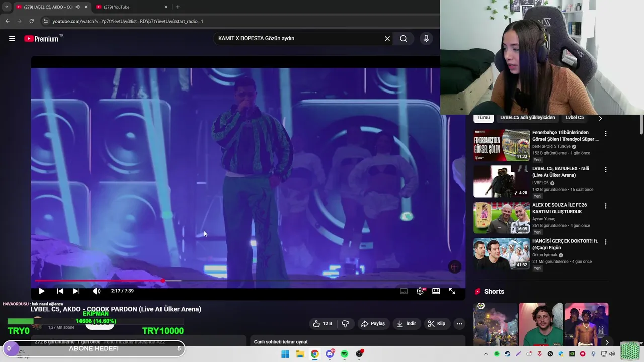Open Fenerbahçe Tribünlerinden video thumbnail
Viewport: 644px width, 362px height.
coord(502,145)
